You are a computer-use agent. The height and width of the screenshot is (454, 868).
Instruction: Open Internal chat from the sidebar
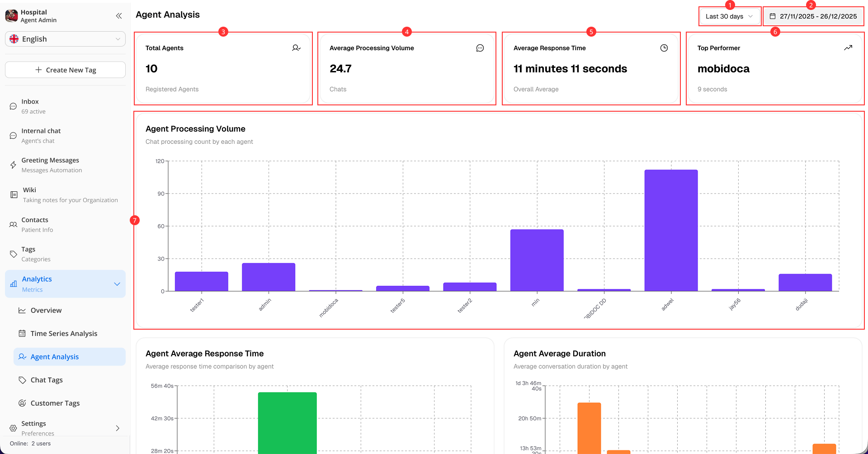coord(41,136)
